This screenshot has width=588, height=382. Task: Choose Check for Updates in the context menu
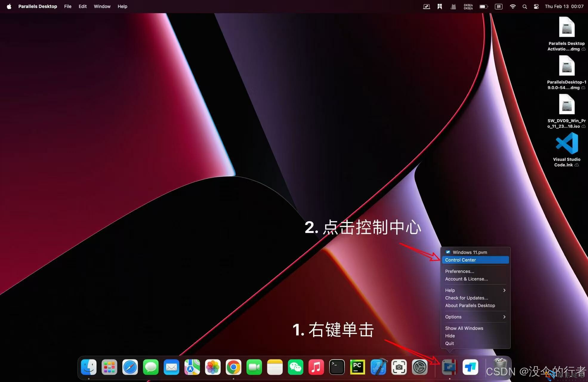click(467, 298)
